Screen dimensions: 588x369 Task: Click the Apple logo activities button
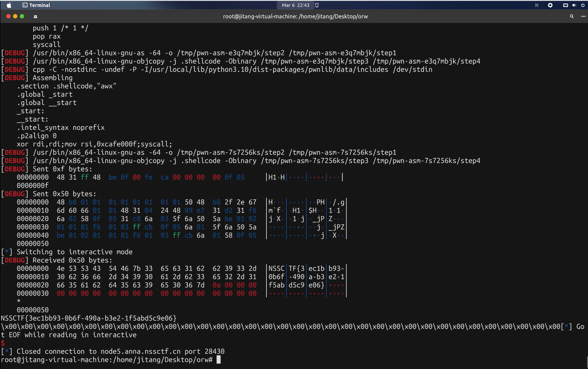pyautogui.click(x=9, y=5)
